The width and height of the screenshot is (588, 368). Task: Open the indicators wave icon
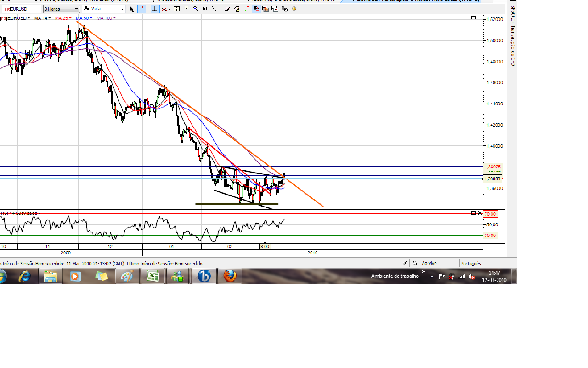164,9
